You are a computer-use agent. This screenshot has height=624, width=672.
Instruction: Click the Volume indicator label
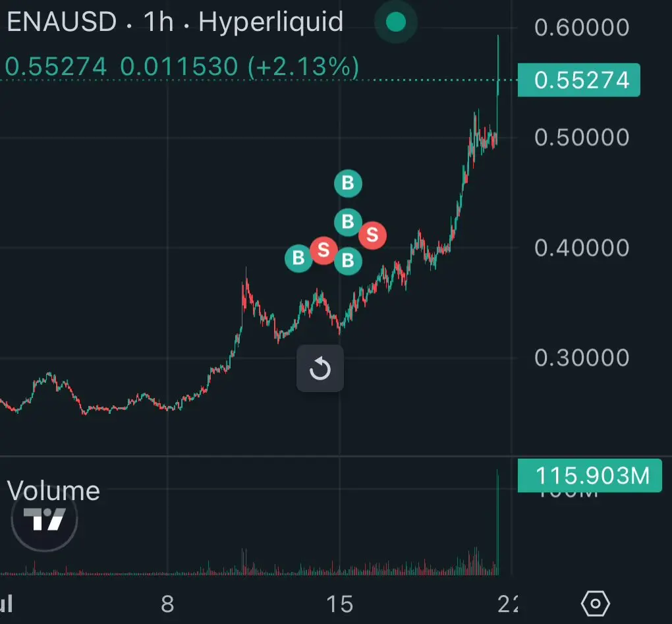pos(53,491)
